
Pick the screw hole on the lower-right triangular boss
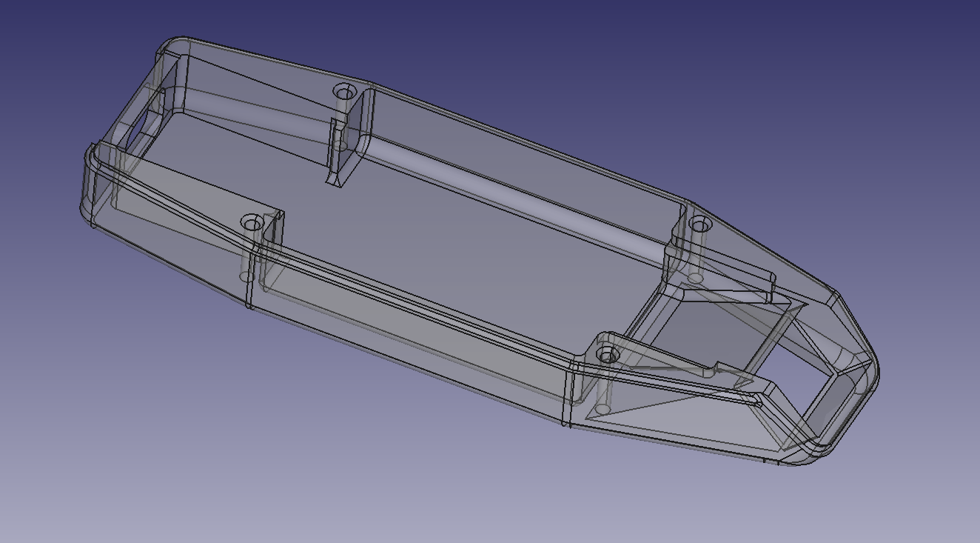coord(608,356)
